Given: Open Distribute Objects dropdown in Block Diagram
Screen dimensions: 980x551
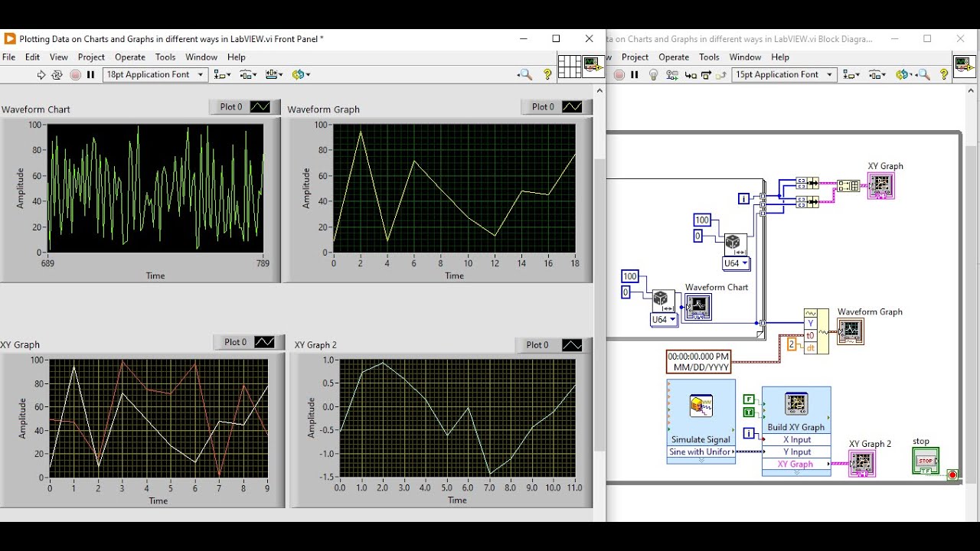Looking at the screenshot, I should point(877,74).
